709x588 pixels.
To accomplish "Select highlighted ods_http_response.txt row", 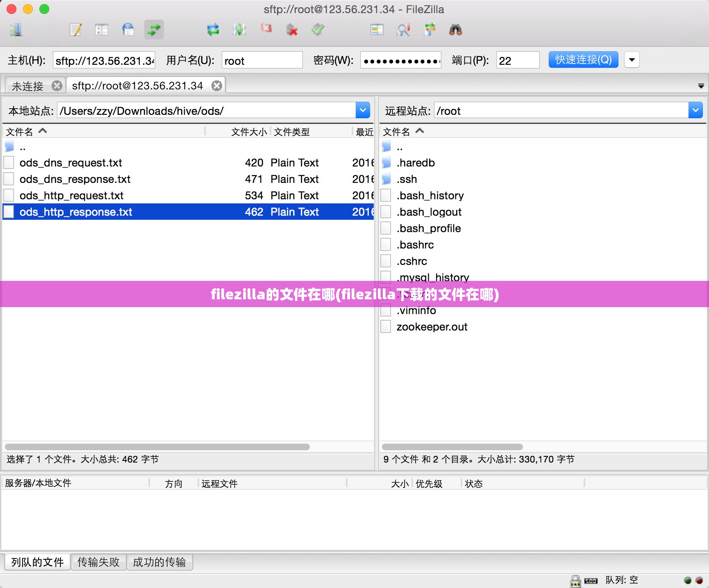I will click(189, 212).
